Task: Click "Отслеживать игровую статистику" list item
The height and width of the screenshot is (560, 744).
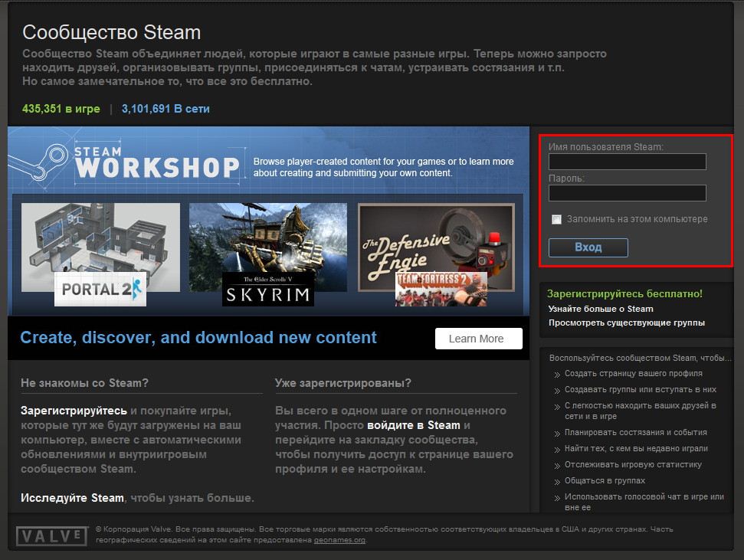Action: coord(633,464)
